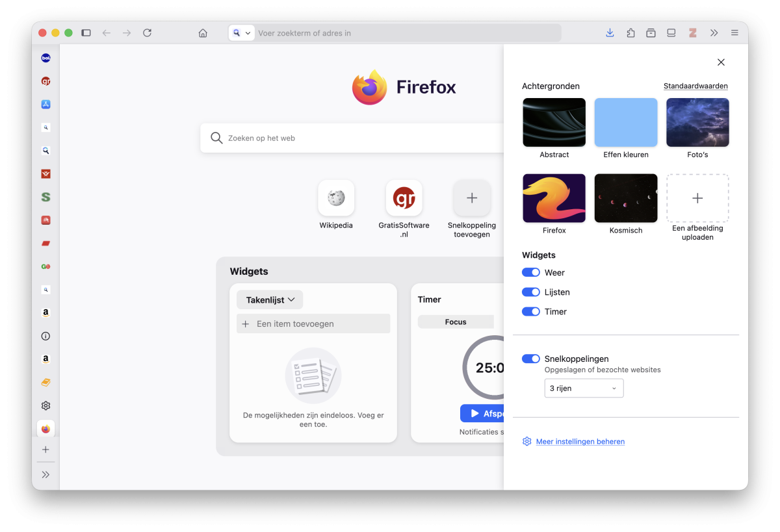Close the customization panel with X

pos(721,62)
